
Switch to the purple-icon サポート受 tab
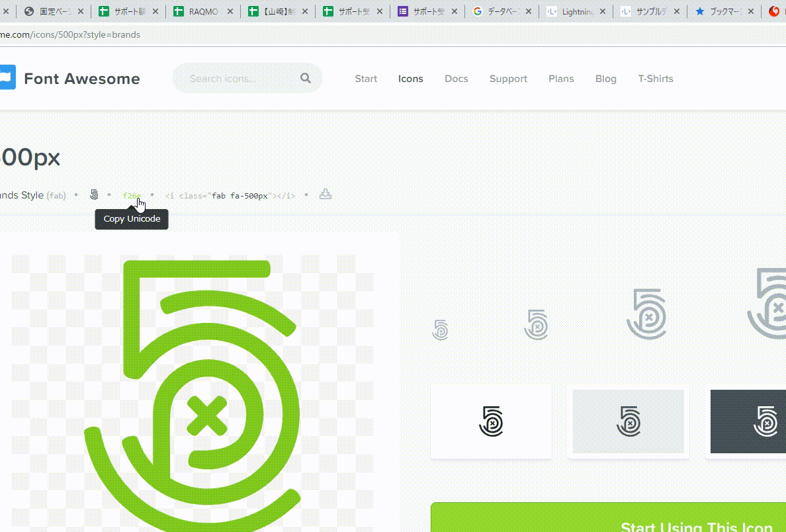pos(427,11)
